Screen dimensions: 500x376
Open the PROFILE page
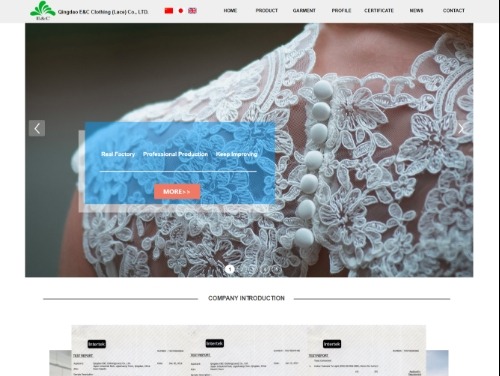pos(341,11)
